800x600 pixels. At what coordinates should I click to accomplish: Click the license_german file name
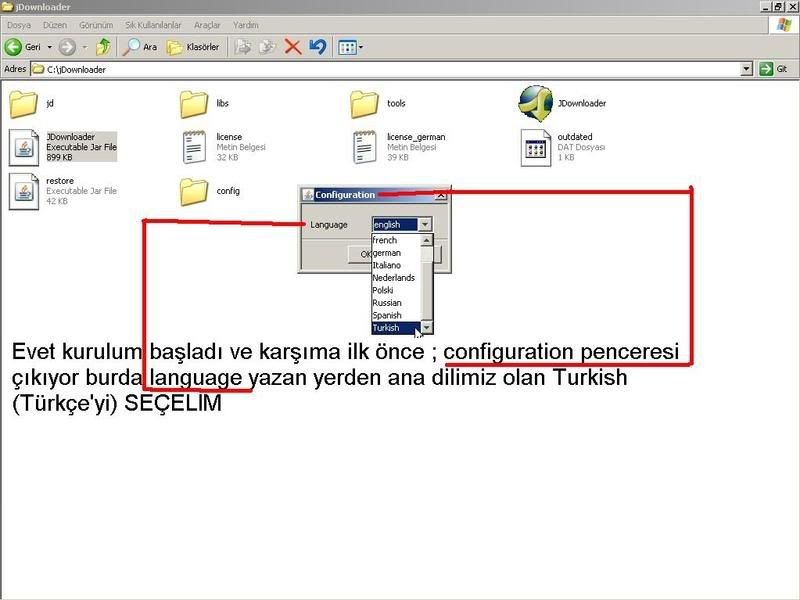point(416,137)
